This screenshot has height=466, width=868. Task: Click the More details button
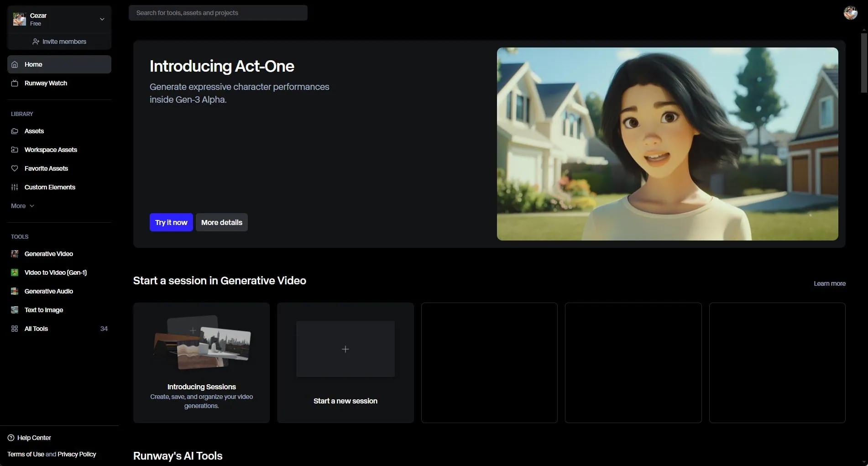click(x=222, y=222)
